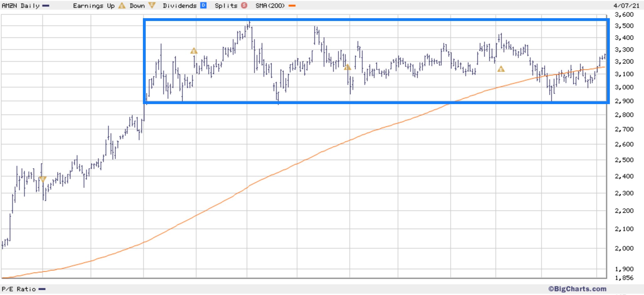Image resolution: width=644 pixels, height=295 pixels.
Task: Select the red Splits S legend icon
Action: coord(244,5)
